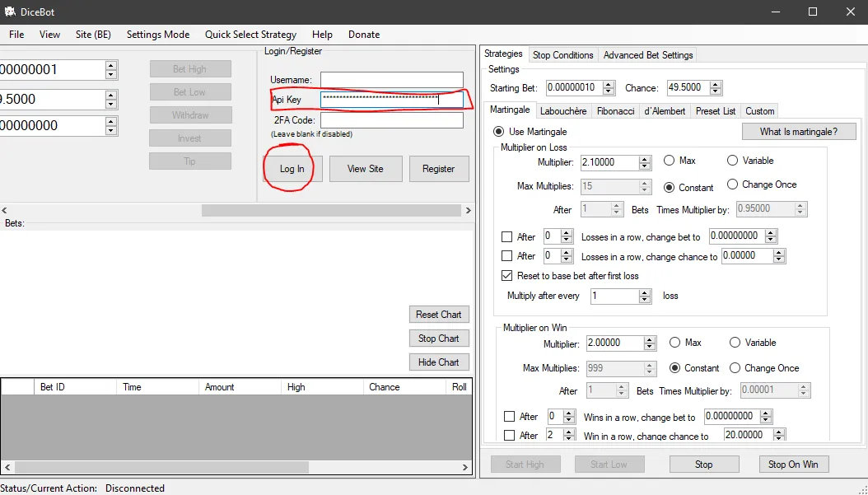Click the right arrow of the top horizontal scrollbar

469,210
